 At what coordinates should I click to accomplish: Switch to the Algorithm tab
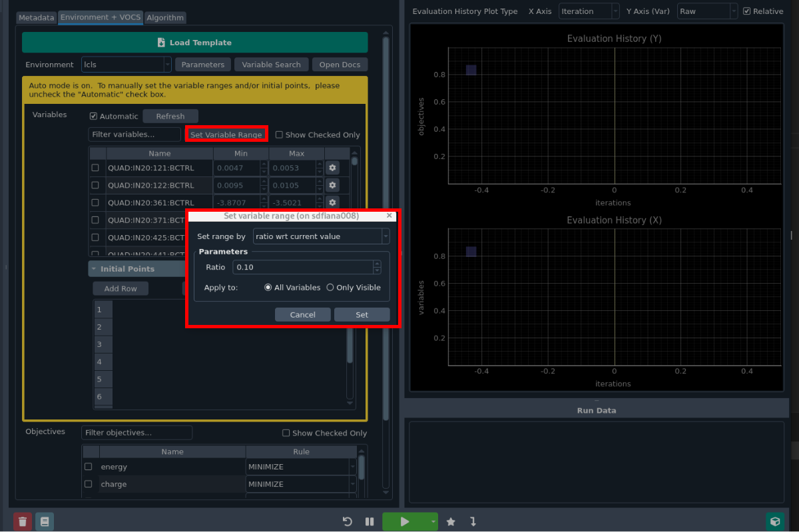[165, 18]
